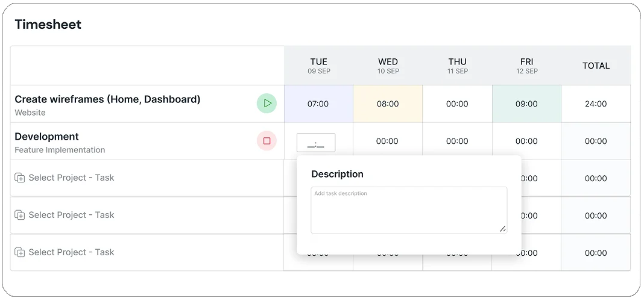Edit the 07:00 Tuesday wireframes entry
644x301 pixels.
pos(318,104)
